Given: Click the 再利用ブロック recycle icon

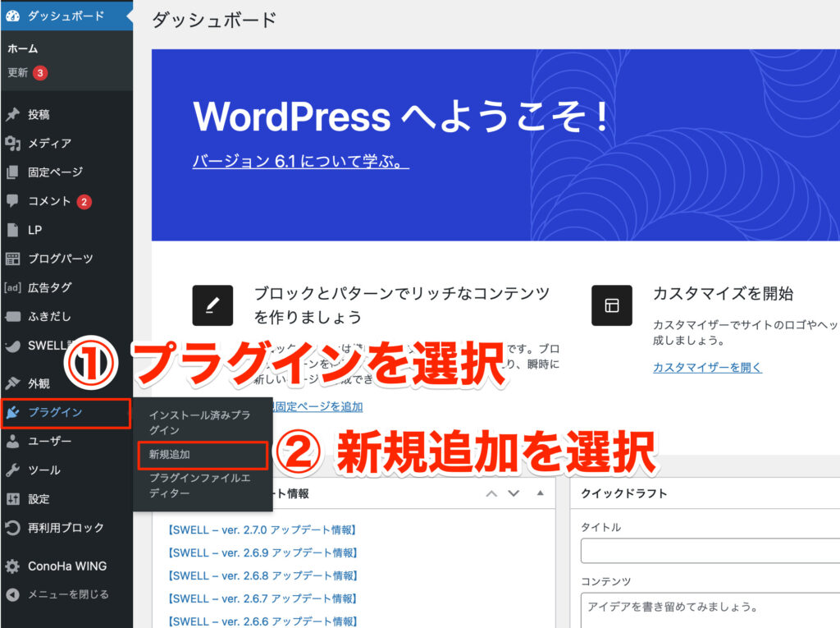Looking at the screenshot, I should click(12, 528).
